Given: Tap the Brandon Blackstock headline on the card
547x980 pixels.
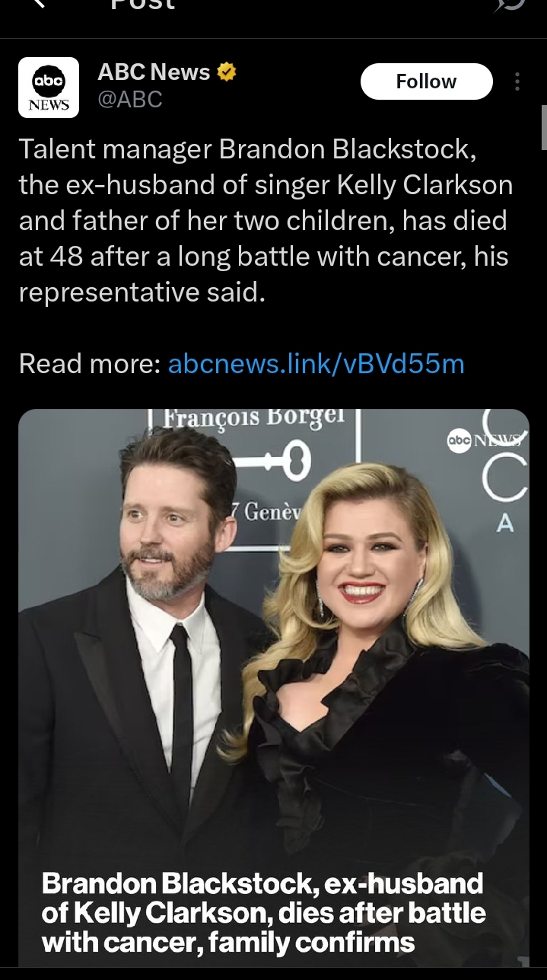Looking at the screenshot, I should click(x=263, y=912).
